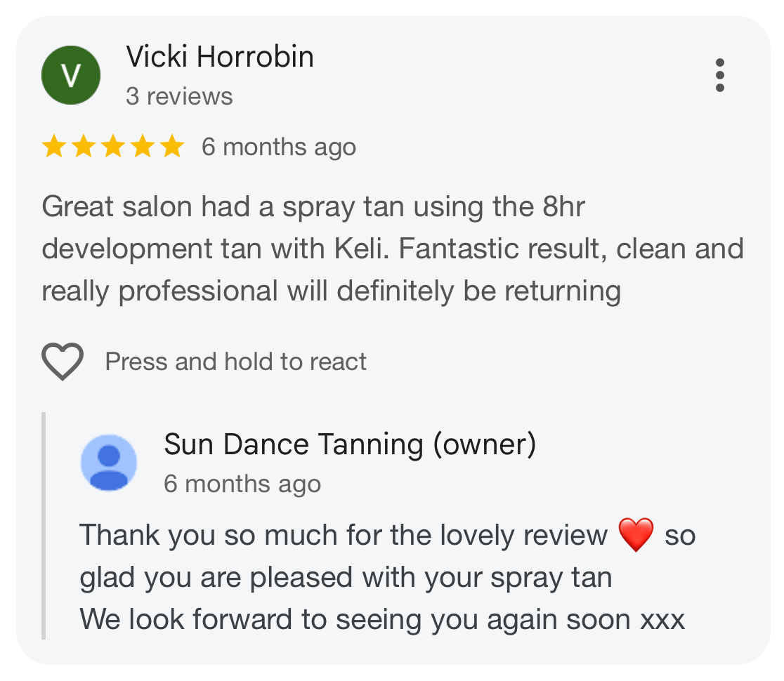Click the owner reply's '6 months ago' timestamp
The image size is (784, 681).
242,484
